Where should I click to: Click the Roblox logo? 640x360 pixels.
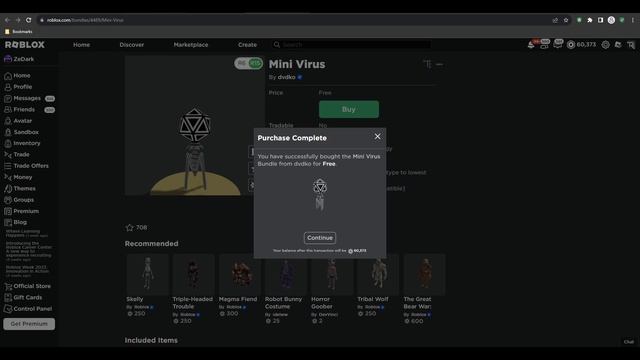tap(25, 44)
